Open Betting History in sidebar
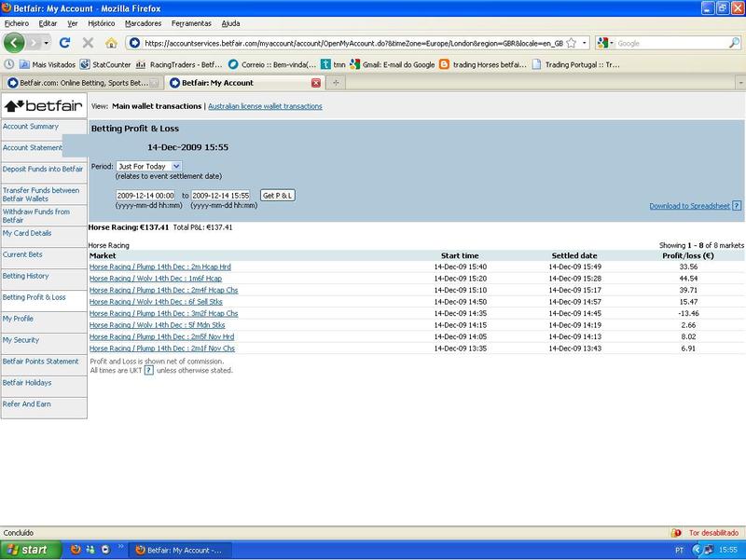Image resolution: width=746 pixels, height=560 pixels. click(x=26, y=276)
